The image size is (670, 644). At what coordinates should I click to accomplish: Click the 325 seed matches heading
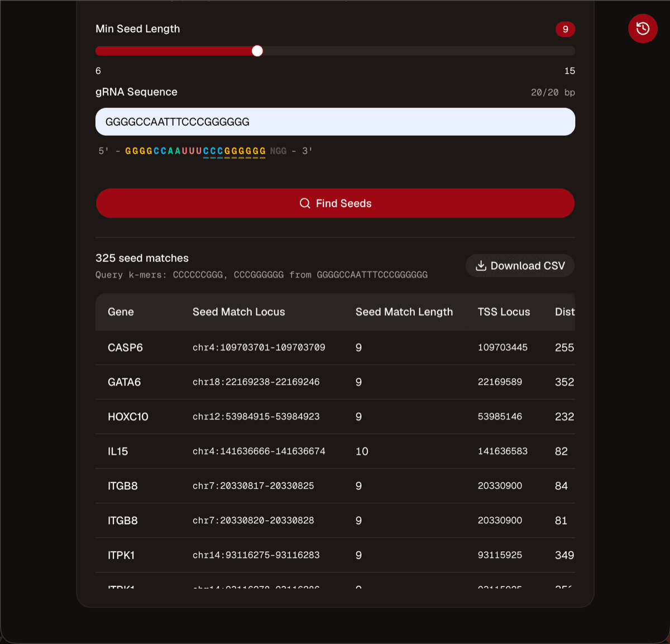[x=142, y=258]
